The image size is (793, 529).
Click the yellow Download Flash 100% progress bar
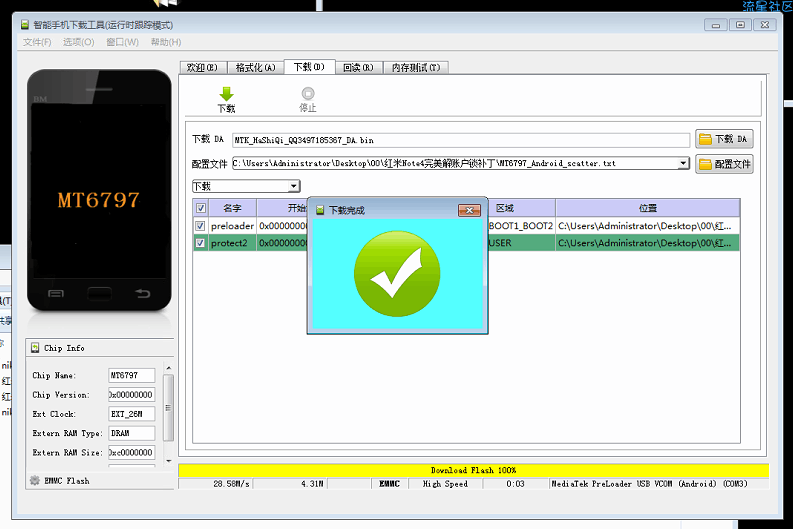click(x=473, y=470)
